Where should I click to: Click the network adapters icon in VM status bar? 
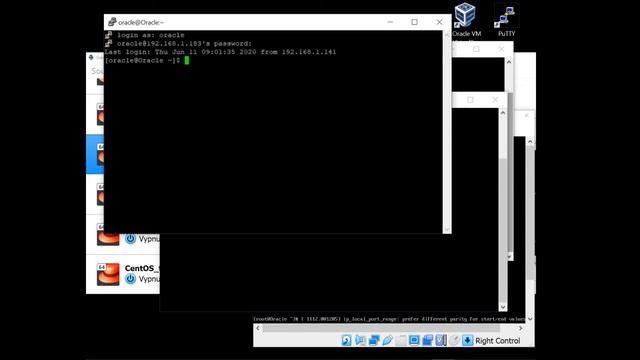[x=374, y=340]
